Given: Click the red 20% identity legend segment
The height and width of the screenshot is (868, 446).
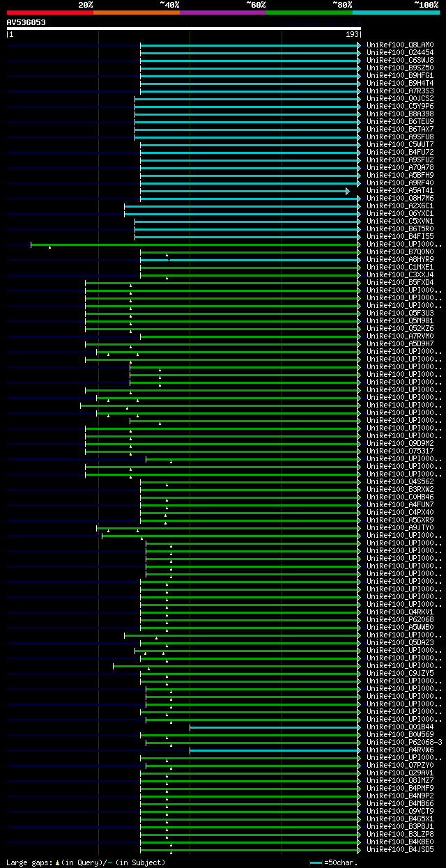Looking at the screenshot, I should click(x=49, y=13).
